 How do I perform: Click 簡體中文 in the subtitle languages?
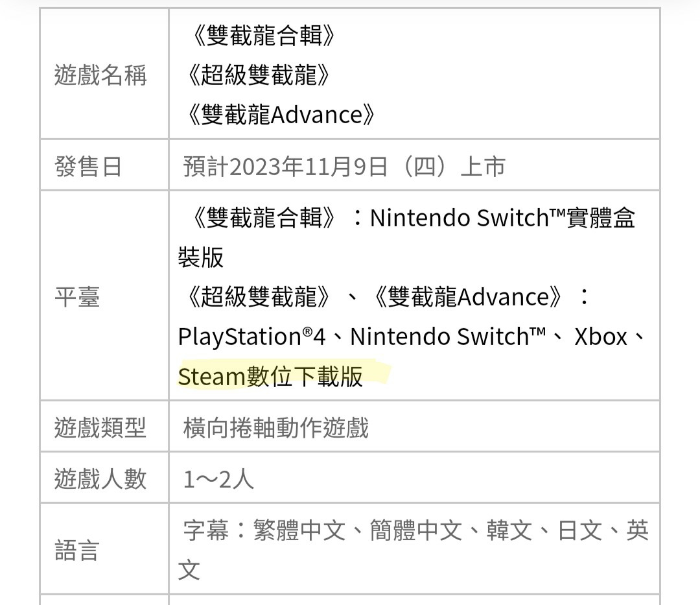tap(417, 532)
